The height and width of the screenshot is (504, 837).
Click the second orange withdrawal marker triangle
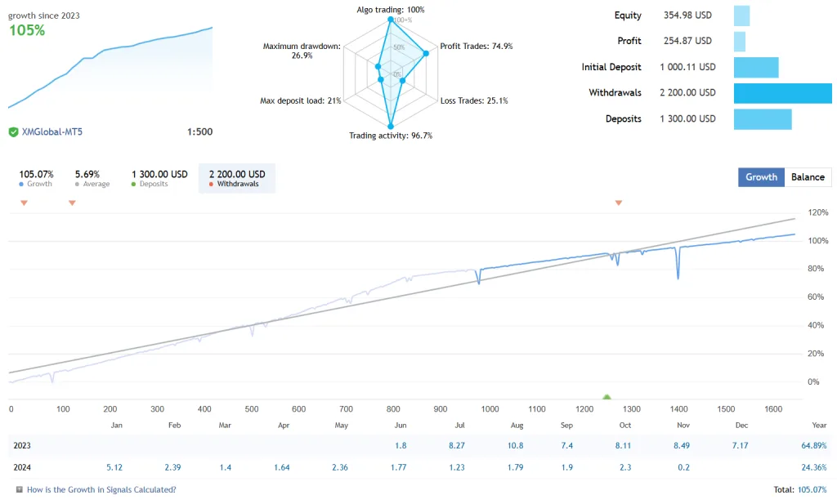click(x=72, y=203)
